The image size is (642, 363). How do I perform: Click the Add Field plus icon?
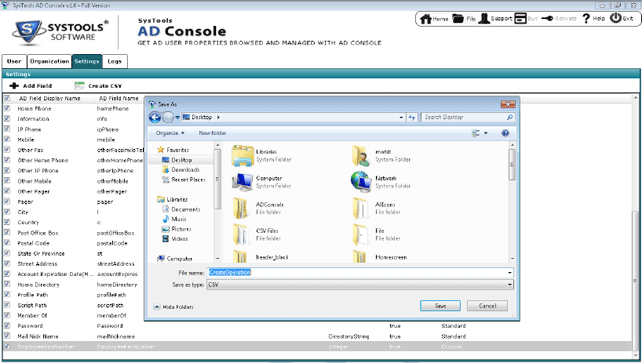pos(14,86)
